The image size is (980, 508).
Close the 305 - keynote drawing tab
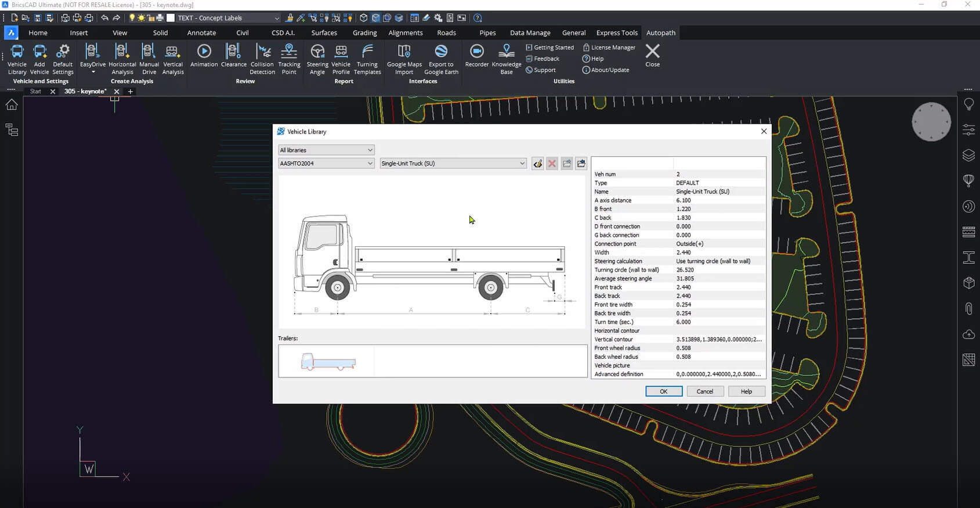(117, 92)
